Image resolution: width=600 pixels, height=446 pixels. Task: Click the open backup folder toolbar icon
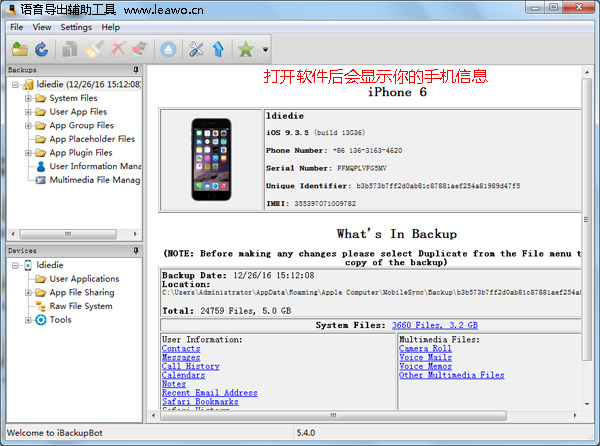click(x=20, y=49)
